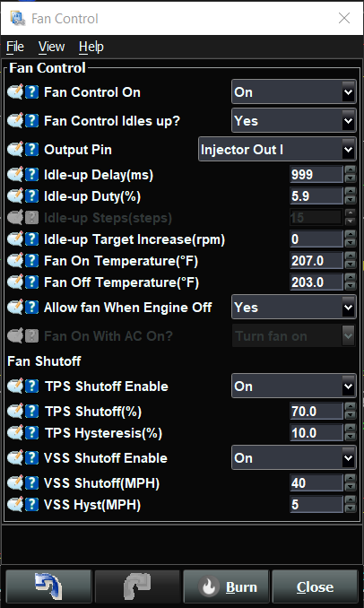Expand the Output Pin Injector Out I dropdown
This screenshot has width=364, height=608.
(277, 149)
